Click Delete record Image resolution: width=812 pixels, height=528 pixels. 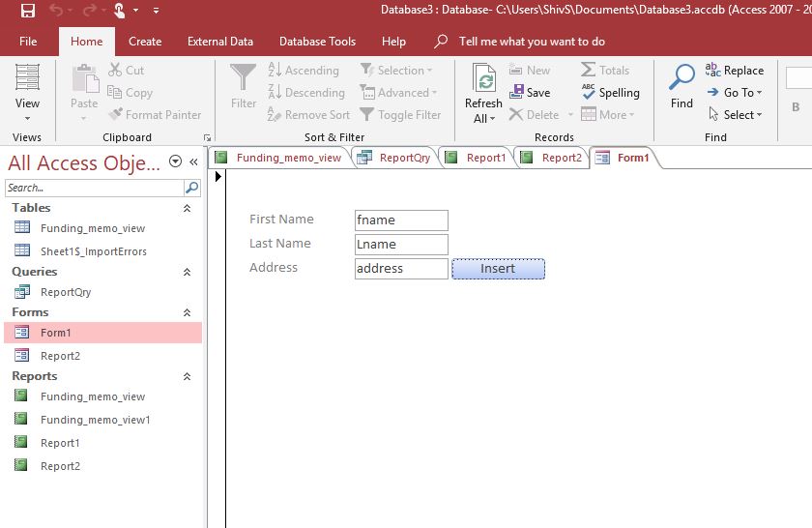pyautogui.click(x=534, y=114)
